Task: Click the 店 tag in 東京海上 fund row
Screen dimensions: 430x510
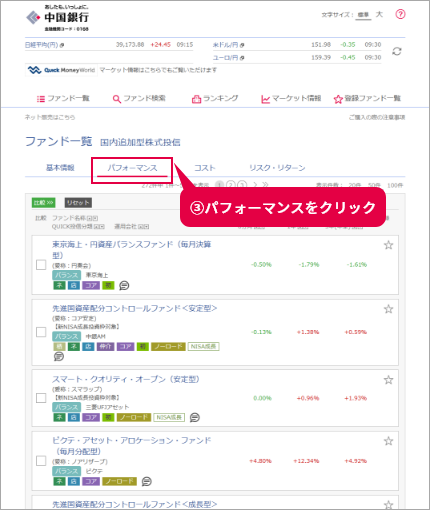Action: point(74,285)
